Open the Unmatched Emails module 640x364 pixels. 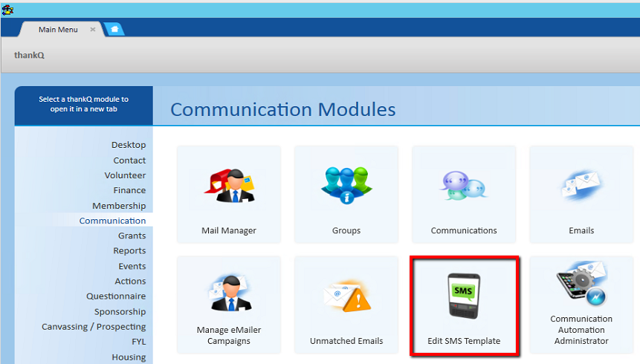346,305
